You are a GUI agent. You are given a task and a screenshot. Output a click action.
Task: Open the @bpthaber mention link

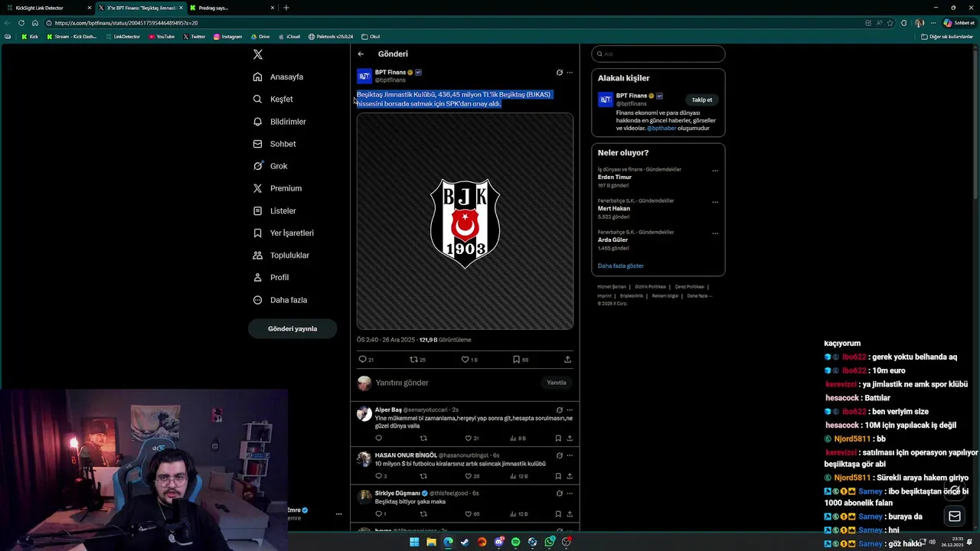tap(661, 129)
